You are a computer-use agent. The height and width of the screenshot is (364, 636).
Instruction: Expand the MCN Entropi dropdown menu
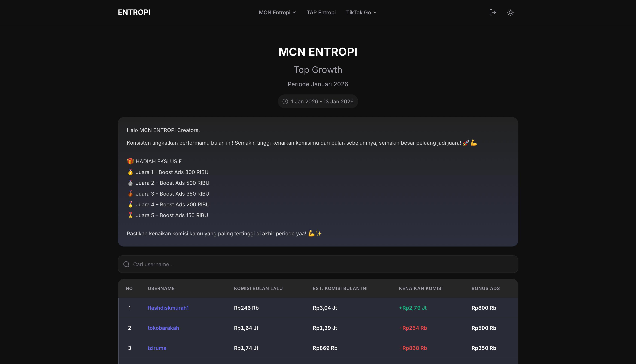coord(277,12)
